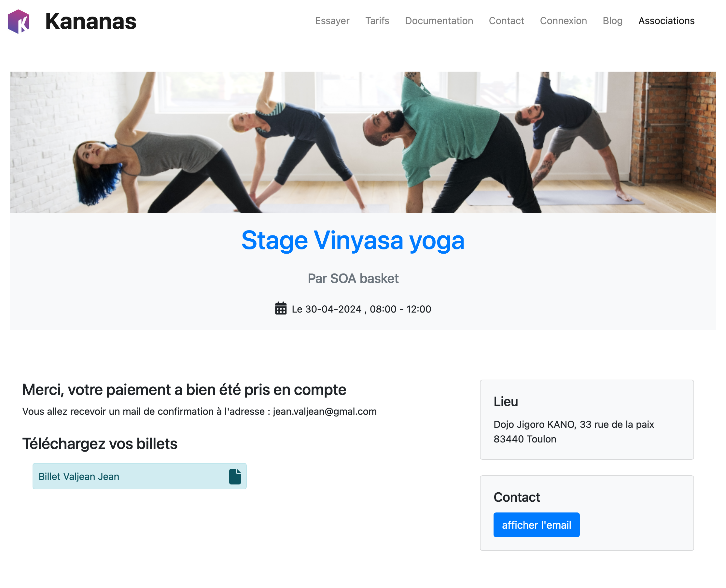The height and width of the screenshot is (588, 726).
Task: Download the Billet Valjean Jean ticket
Action: click(78, 476)
